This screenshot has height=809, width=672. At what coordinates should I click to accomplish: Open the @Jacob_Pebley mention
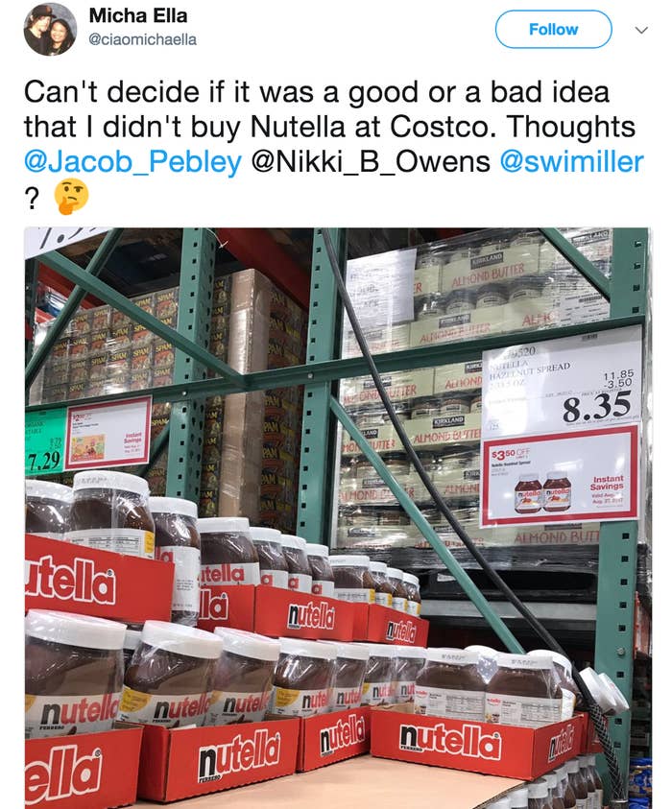pos(132,161)
